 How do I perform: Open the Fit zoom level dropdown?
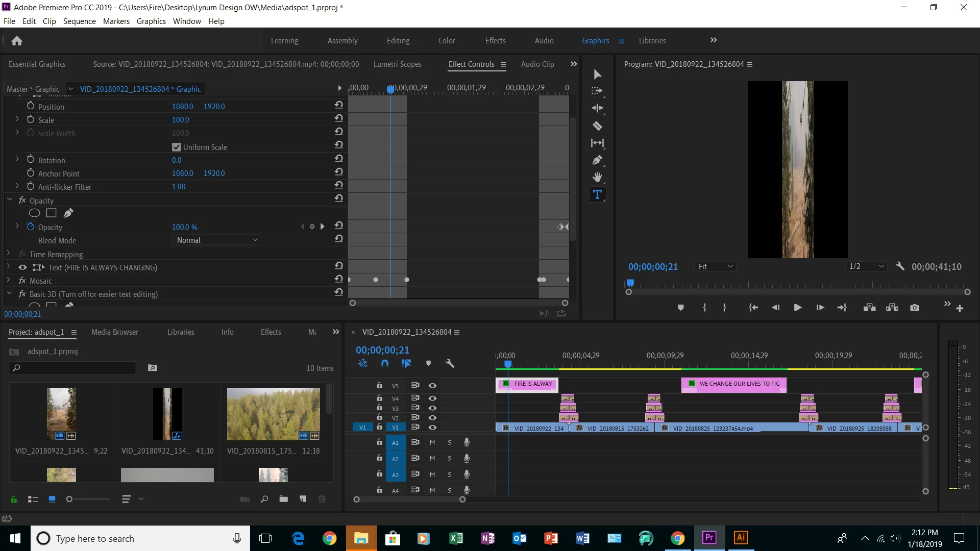click(x=715, y=267)
